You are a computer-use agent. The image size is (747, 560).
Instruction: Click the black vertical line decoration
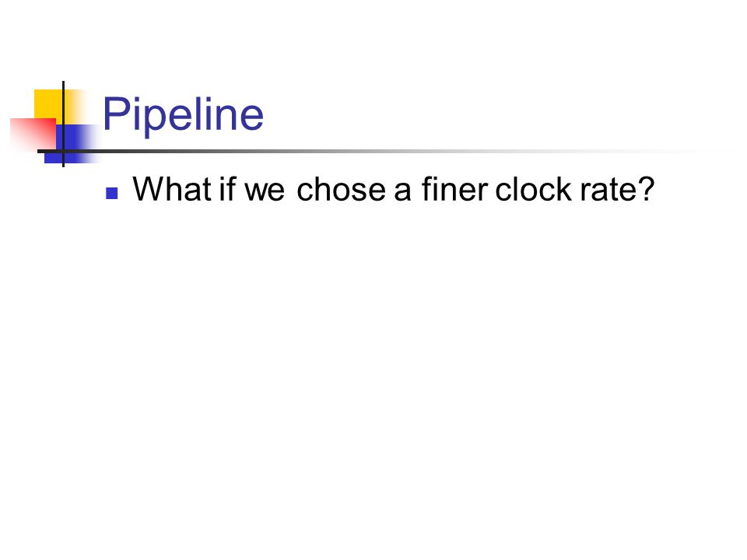pos(63,124)
